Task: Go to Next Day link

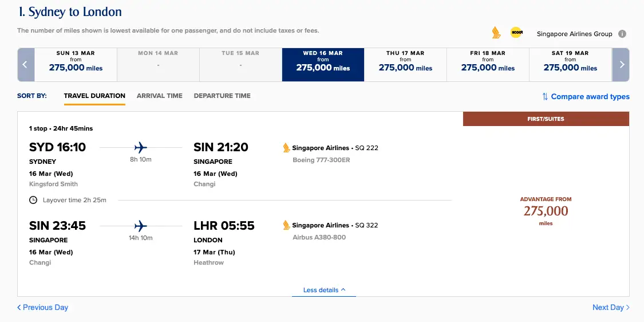Action: (610, 308)
